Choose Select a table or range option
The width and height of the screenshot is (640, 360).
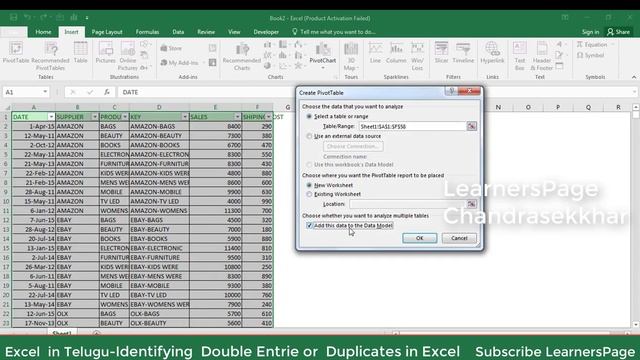click(x=338, y=116)
